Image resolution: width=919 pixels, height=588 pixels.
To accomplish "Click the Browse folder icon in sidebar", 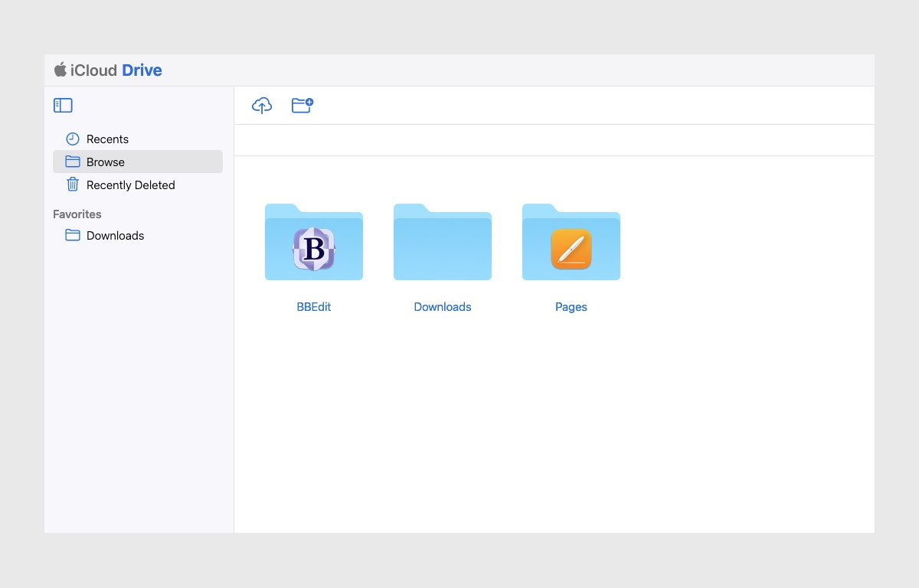I will tap(73, 162).
